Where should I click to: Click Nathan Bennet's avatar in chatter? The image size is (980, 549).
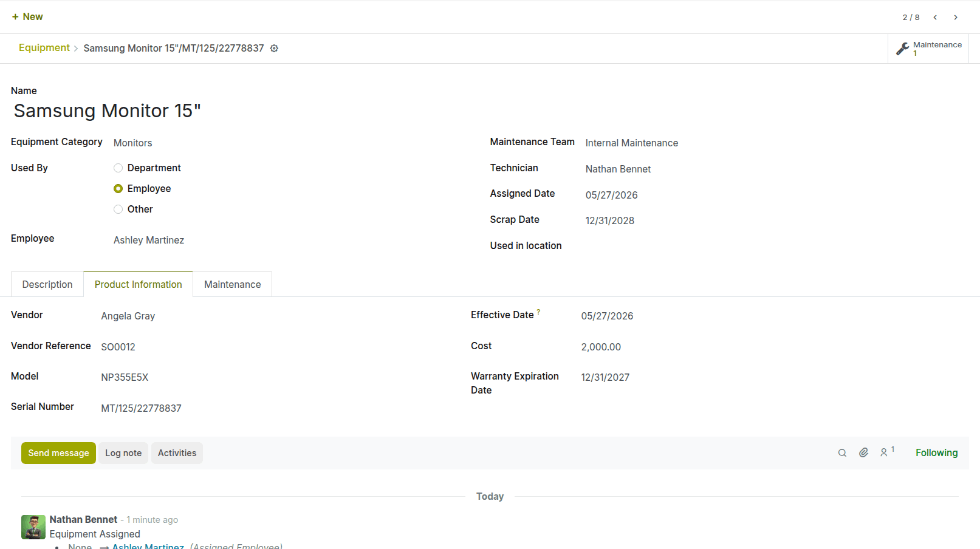coord(33,527)
